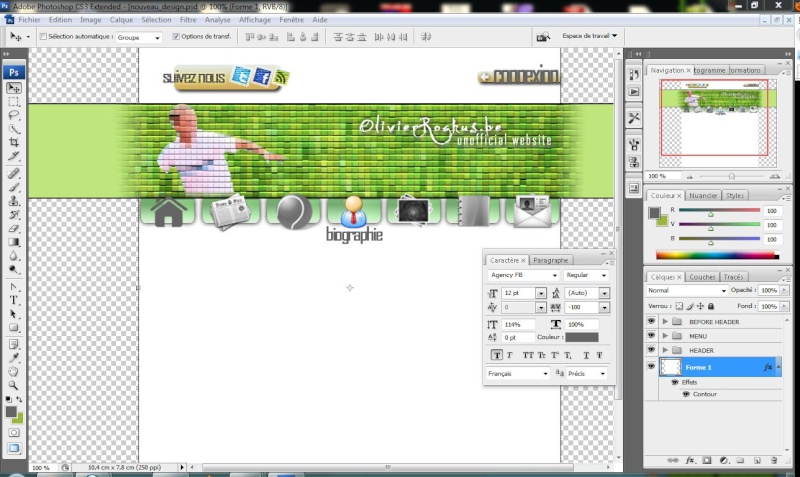Select the Hand tool
The height and width of the screenshot is (477, 800).
pyautogui.click(x=14, y=371)
